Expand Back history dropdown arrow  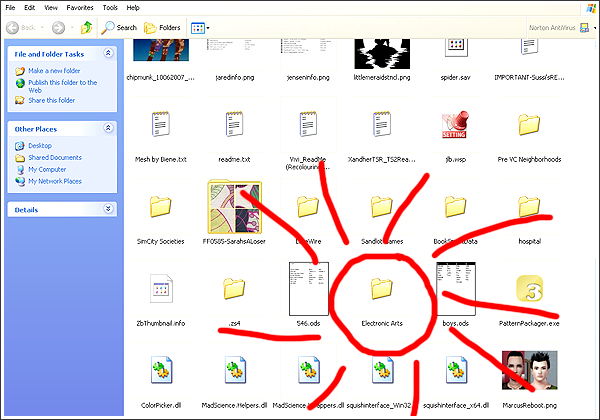(x=42, y=28)
